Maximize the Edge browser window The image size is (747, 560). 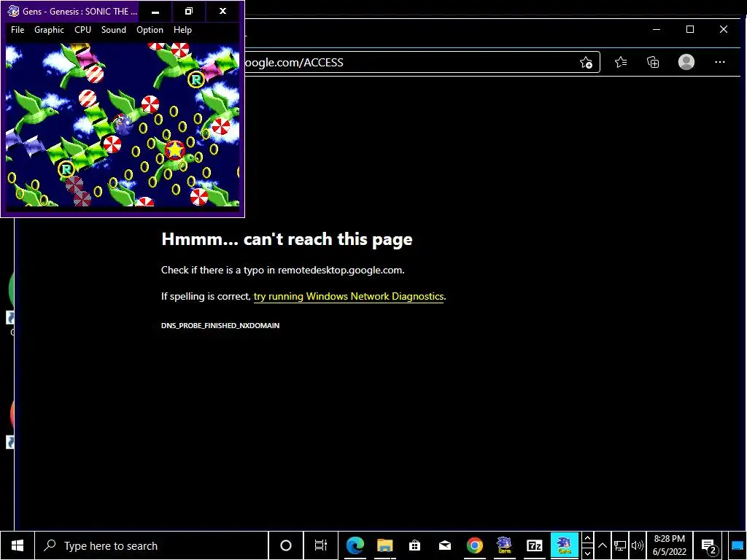point(690,29)
